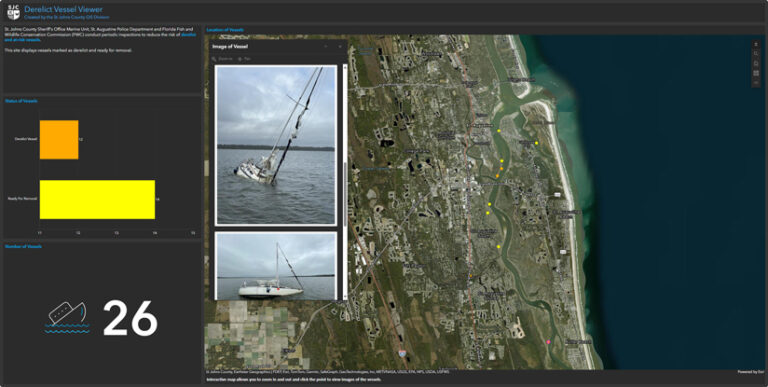The image size is (768, 387).
Task: Click the vessel count number 26
Action: [x=130, y=318]
